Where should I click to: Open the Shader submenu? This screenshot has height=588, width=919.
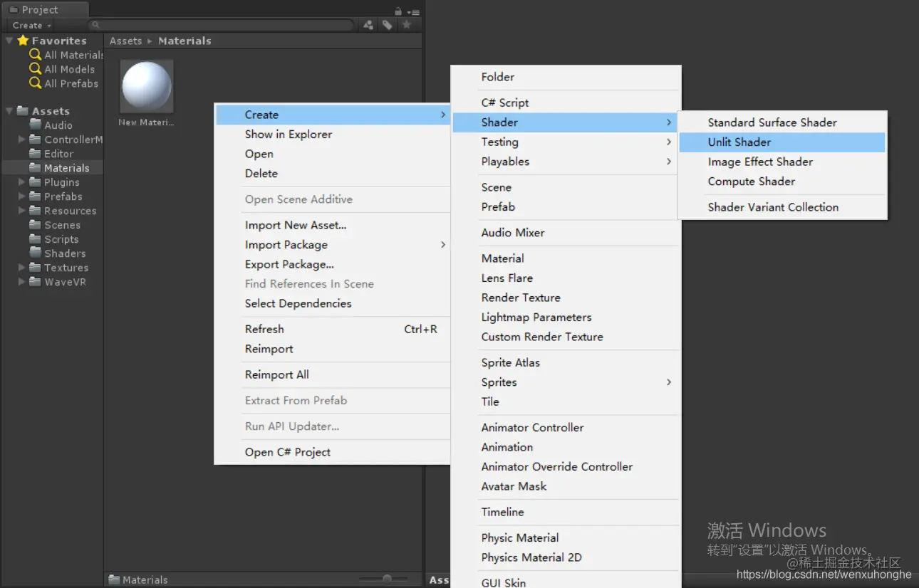click(566, 122)
